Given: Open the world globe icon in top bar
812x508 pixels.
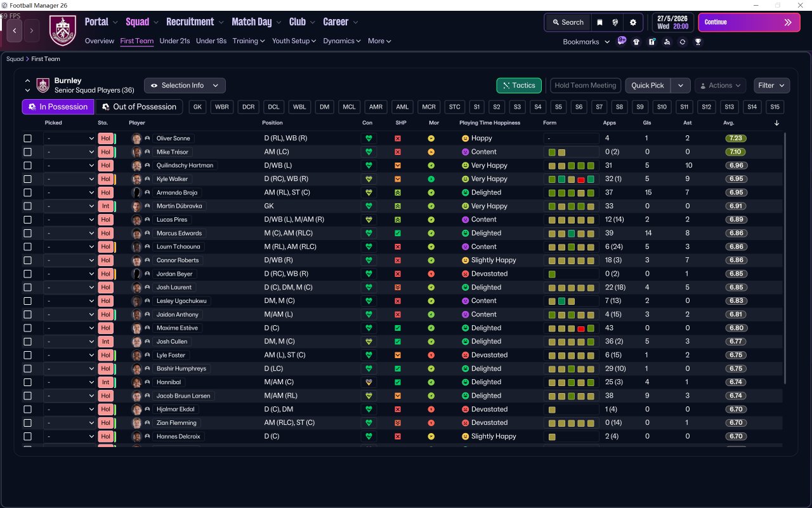Looking at the screenshot, I should [x=615, y=22].
